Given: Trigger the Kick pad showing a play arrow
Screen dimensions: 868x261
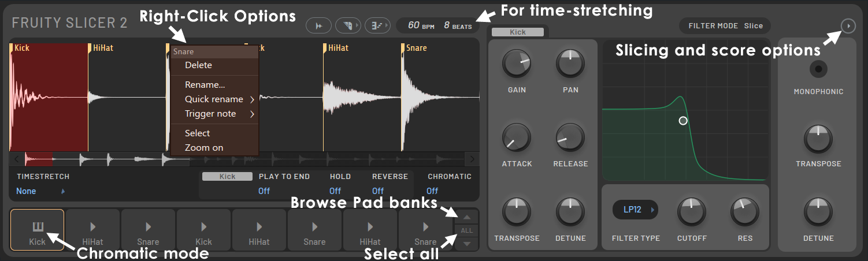Looking at the screenshot, I should click(203, 230).
